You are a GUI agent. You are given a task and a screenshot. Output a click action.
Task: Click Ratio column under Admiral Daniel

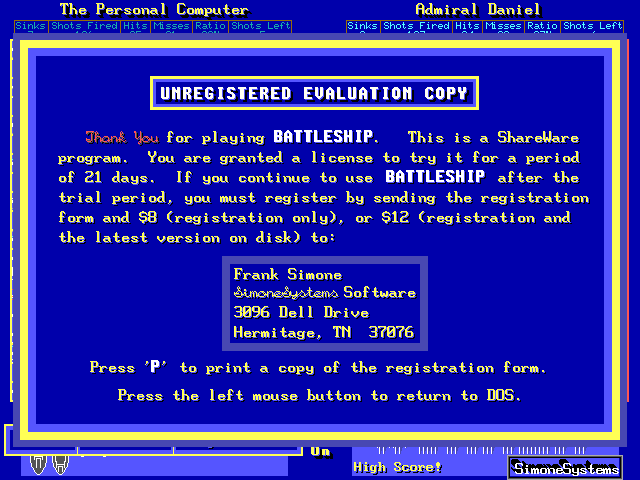pos(542,27)
